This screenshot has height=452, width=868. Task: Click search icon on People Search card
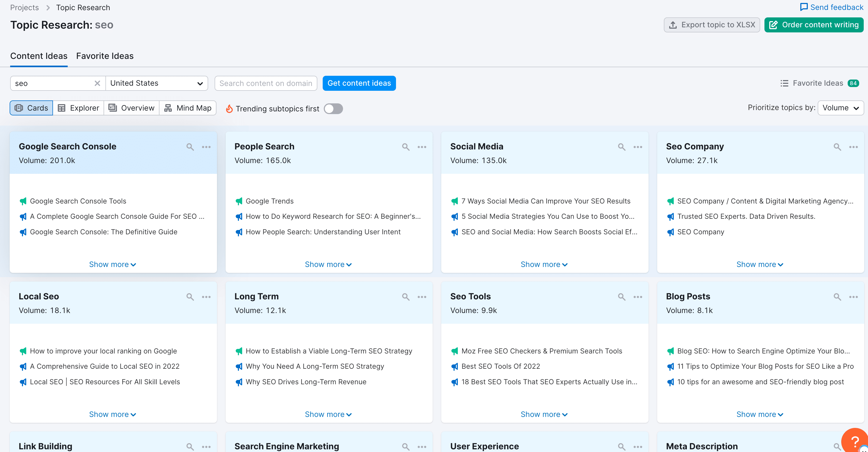[406, 147]
